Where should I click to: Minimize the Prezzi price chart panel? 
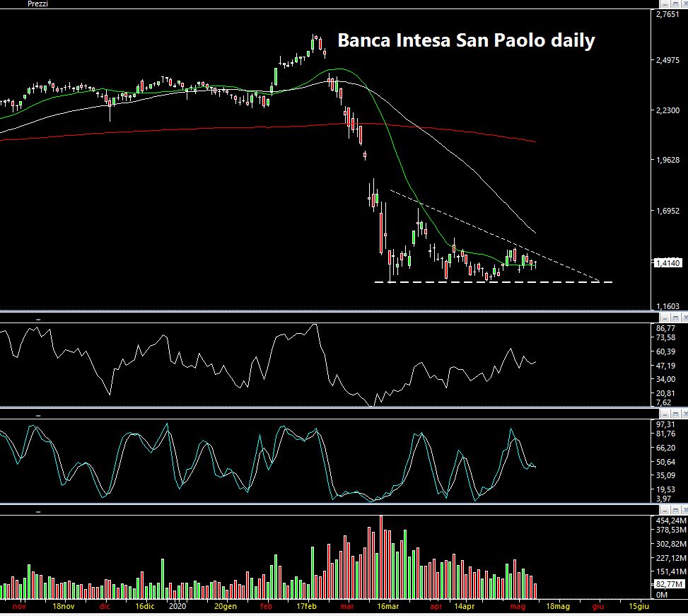665,4
